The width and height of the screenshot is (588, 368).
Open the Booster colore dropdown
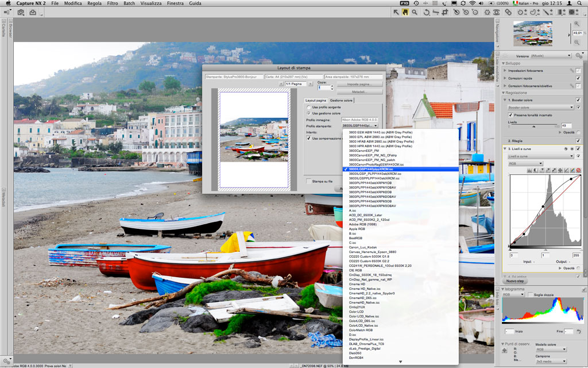click(x=540, y=108)
